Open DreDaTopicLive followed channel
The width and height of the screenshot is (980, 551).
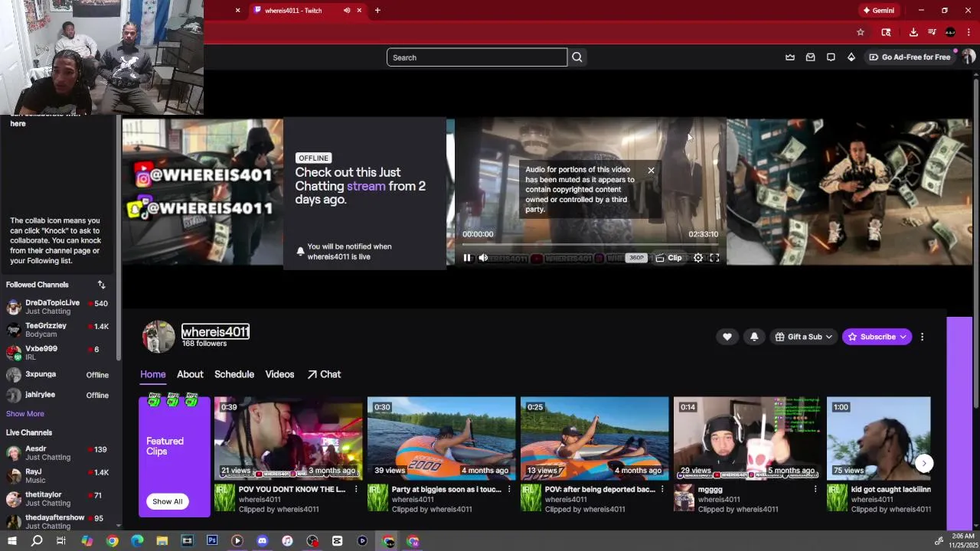(59, 307)
